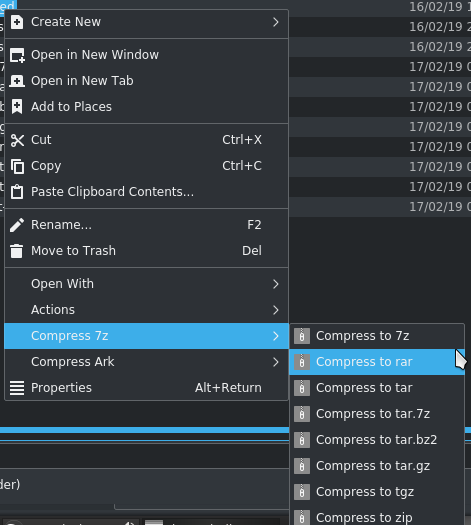This screenshot has height=525, width=471.
Task: Click the Create New document icon
Action: pyautogui.click(x=17, y=22)
